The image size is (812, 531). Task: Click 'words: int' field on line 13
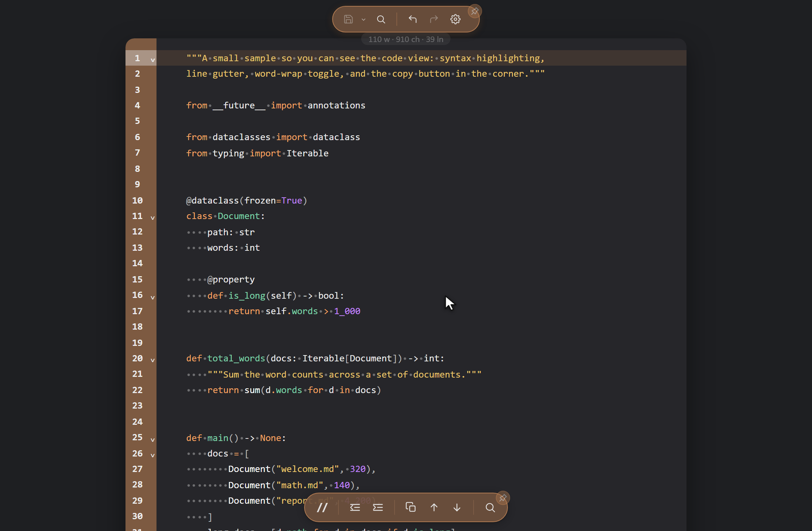234,248
